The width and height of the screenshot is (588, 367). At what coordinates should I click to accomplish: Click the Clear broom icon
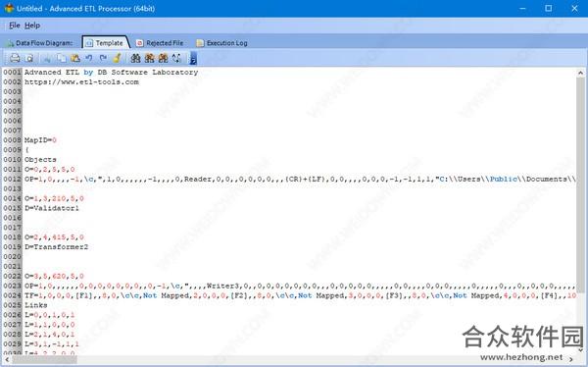click(117, 58)
